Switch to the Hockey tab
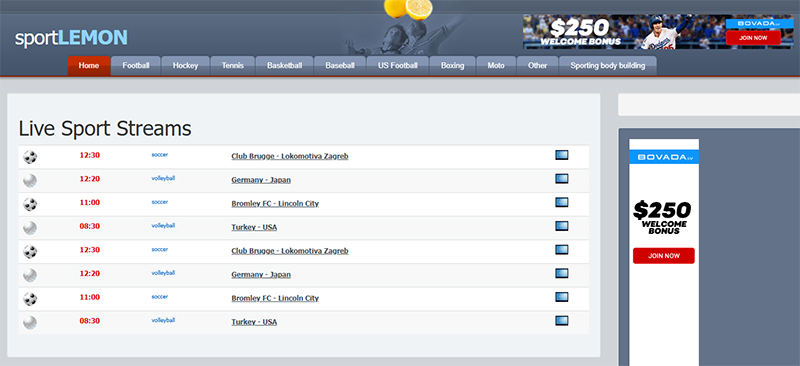Image resolution: width=800 pixels, height=366 pixels. (x=185, y=66)
